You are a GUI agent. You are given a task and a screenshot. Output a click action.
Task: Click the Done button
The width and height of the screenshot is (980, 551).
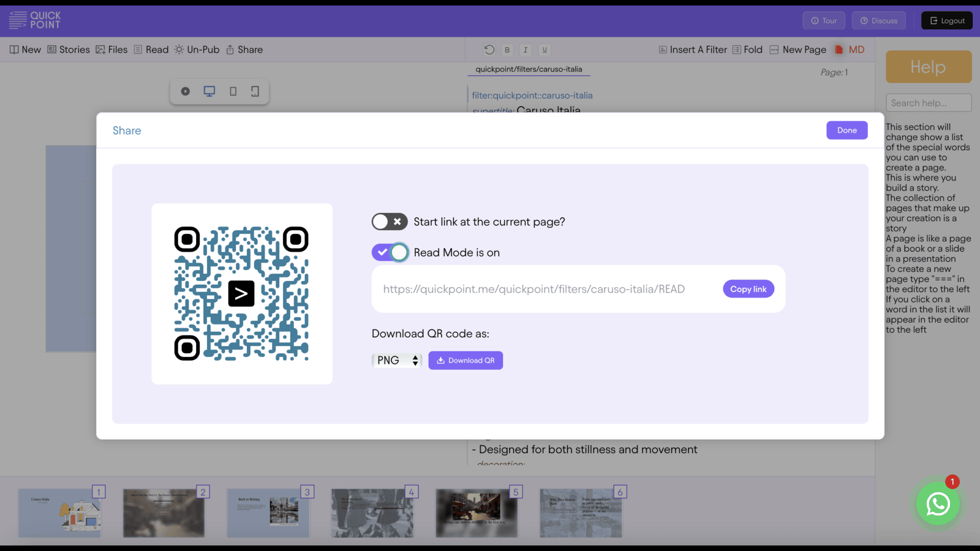pyautogui.click(x=846, y=130)
